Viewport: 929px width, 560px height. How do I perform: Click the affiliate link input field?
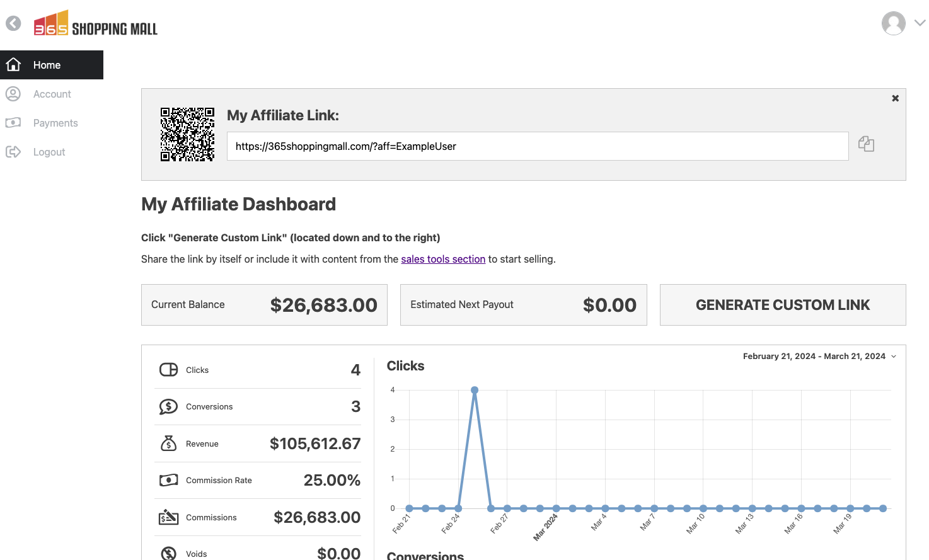click(x=537, y=146)
